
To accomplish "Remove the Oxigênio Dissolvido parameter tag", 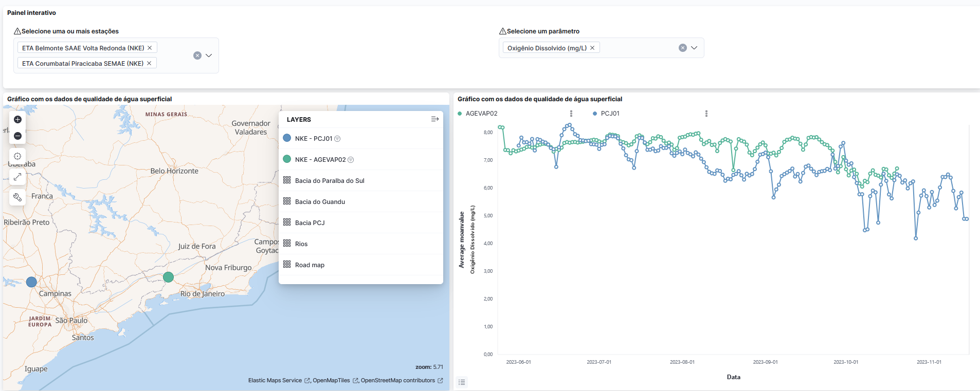I will [592, 48].
